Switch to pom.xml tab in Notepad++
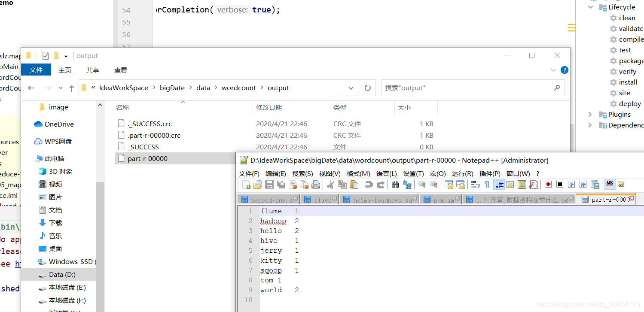This screenshot has height=312, width=644. pyautogui.click(x=441, y=200)
